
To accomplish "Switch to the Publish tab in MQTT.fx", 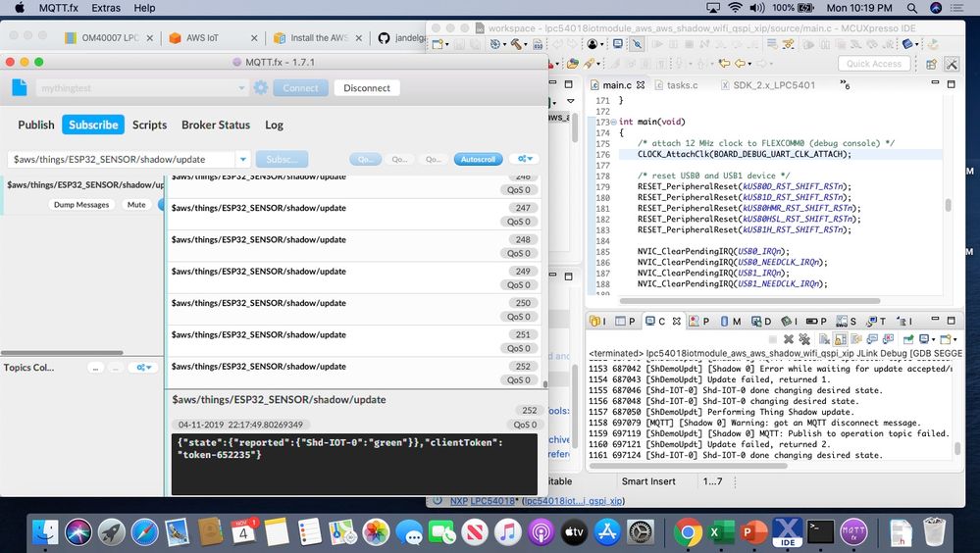I will 35,125.
